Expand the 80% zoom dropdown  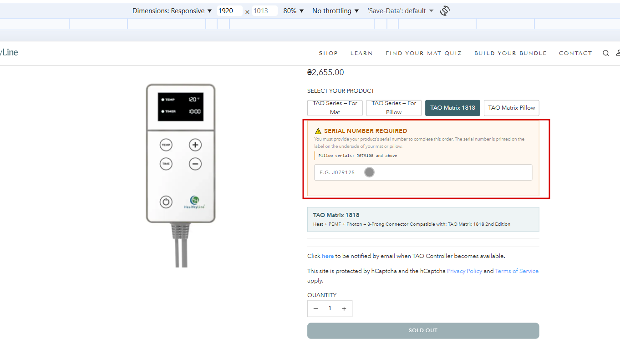click(x=293, y=11)
